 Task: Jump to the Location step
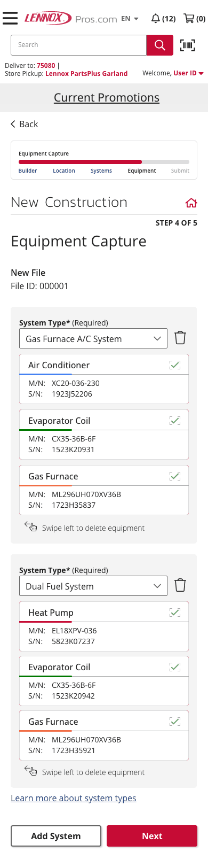point(64,171)
